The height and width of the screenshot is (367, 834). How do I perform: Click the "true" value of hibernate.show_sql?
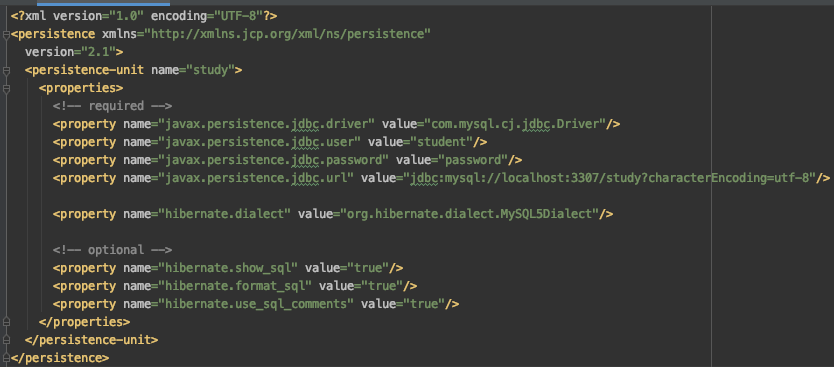(368, 268)
